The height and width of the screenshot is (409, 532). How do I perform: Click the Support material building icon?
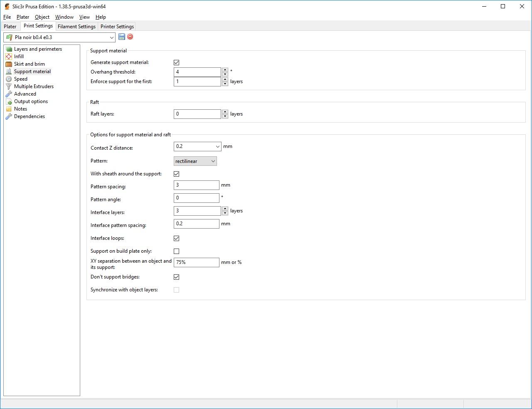coord(9,71)
